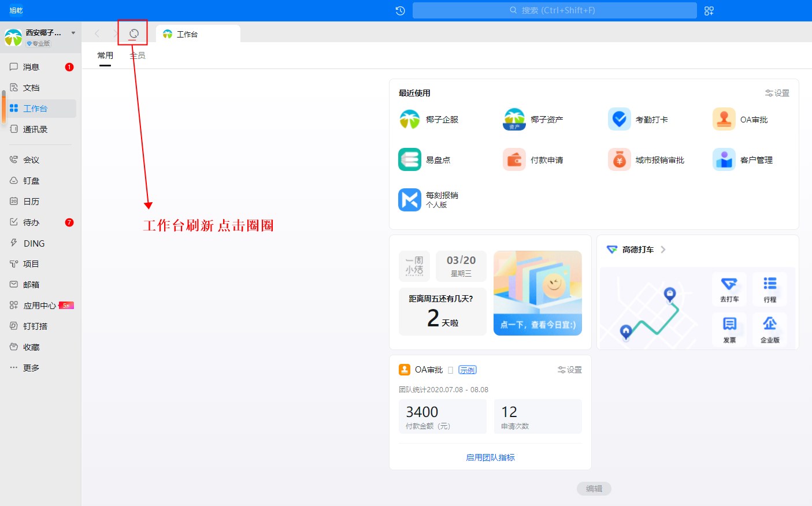Screen dimensions: 812x506
Task: Click the 03/20 星期三 date tile
Action: (461, 266)
